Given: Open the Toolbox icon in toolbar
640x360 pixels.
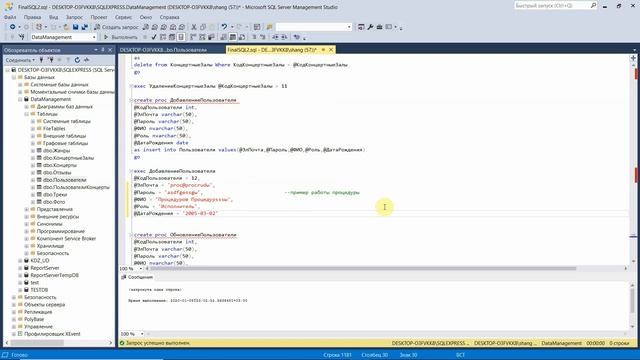Looking at the screenshot, I should [x=379, y=27].
